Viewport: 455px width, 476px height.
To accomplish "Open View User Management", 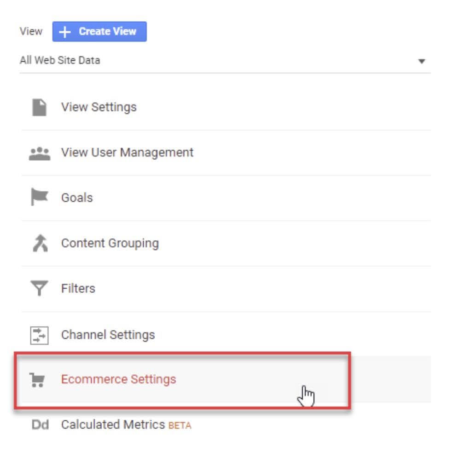I will tap(127, 152).
